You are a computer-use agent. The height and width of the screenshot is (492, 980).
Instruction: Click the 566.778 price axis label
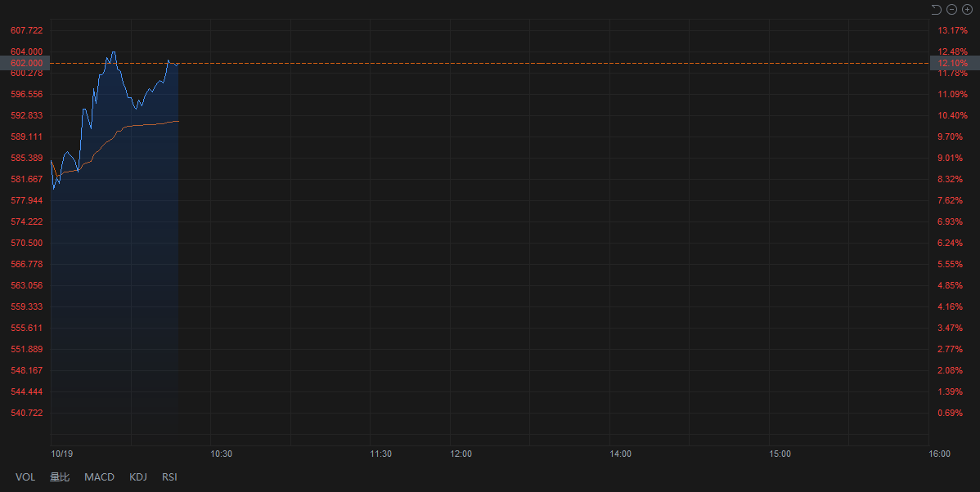point(27,264)
